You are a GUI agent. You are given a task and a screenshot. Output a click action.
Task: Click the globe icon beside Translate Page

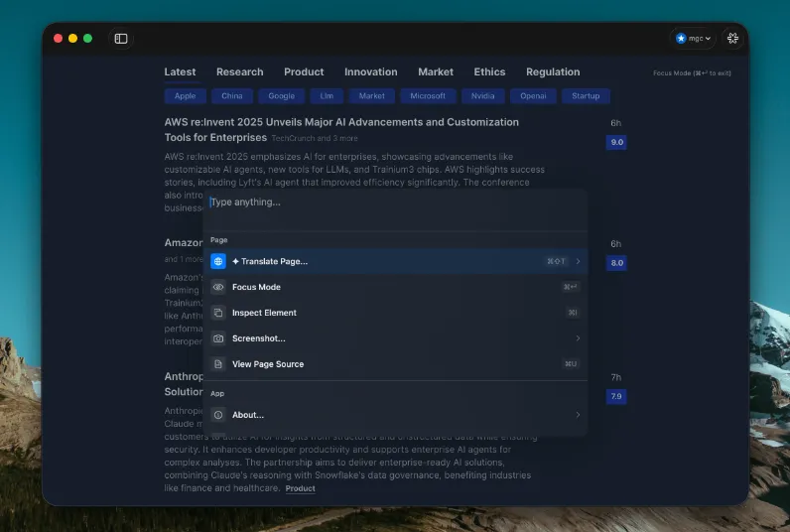click(x=218, y=261)
